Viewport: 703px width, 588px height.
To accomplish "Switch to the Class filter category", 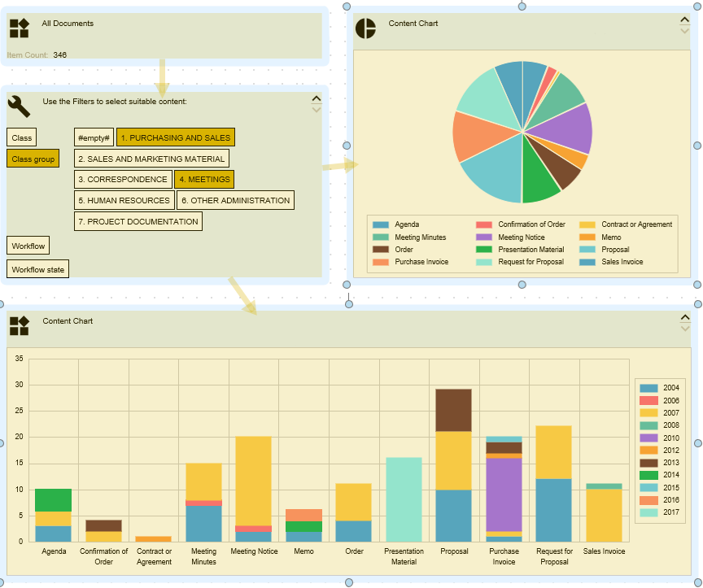I will [21, 138].
